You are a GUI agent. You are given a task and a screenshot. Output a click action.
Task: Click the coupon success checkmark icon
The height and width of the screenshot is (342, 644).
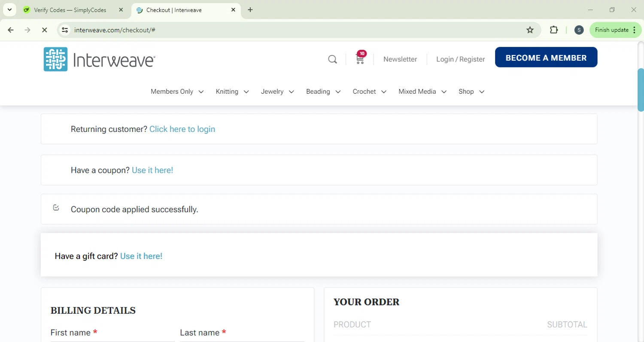(56, 208)
